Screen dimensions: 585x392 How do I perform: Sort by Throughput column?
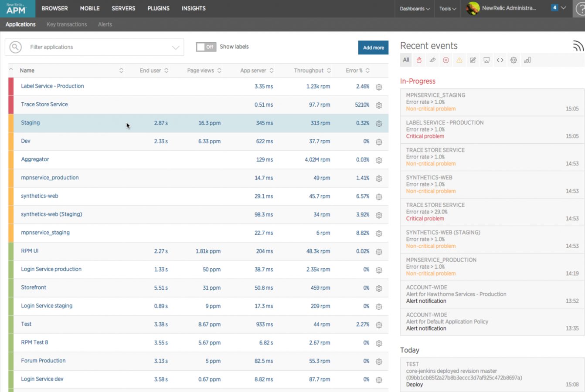click(312, 71)
